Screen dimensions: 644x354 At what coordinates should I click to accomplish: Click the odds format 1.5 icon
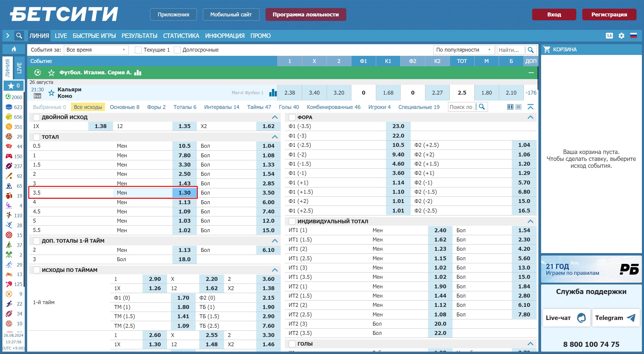(609, 36)
